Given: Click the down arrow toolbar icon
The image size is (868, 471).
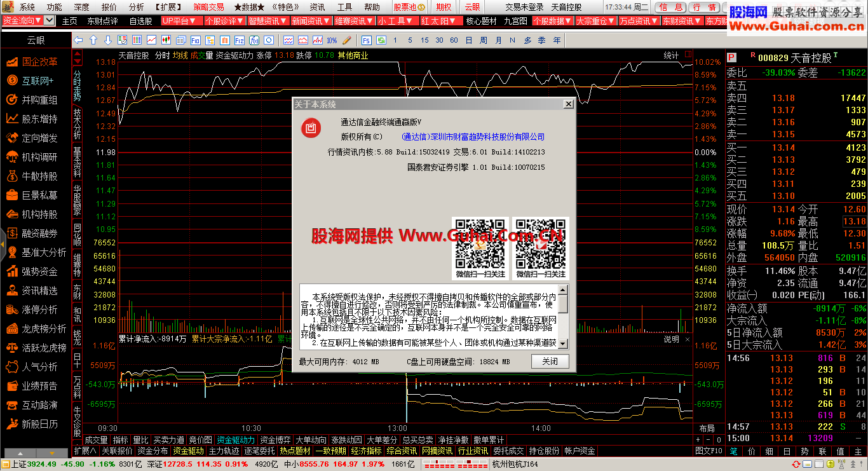Looking at the screenshot, I should (x=108, y=40).
